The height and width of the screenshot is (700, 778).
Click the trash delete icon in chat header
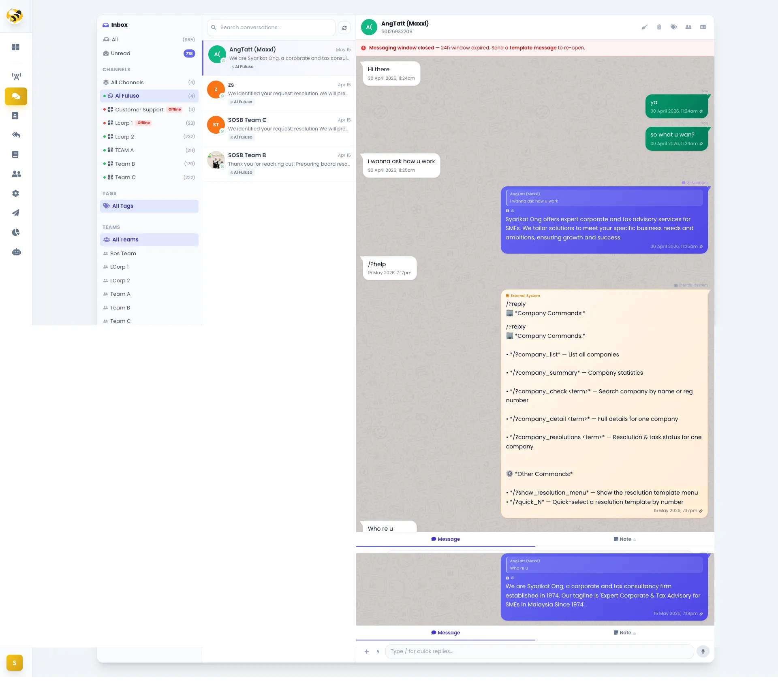[659, 27]
